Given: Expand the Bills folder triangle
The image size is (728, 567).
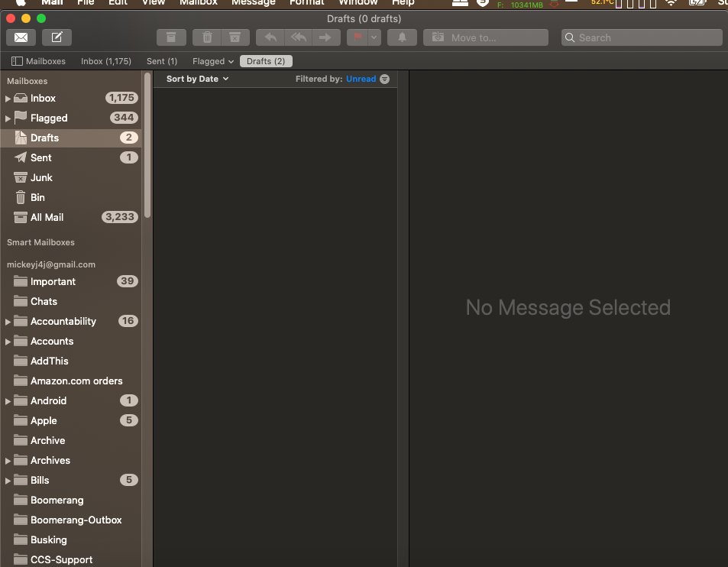Looking at the screenshot, I should coord(8,481).
